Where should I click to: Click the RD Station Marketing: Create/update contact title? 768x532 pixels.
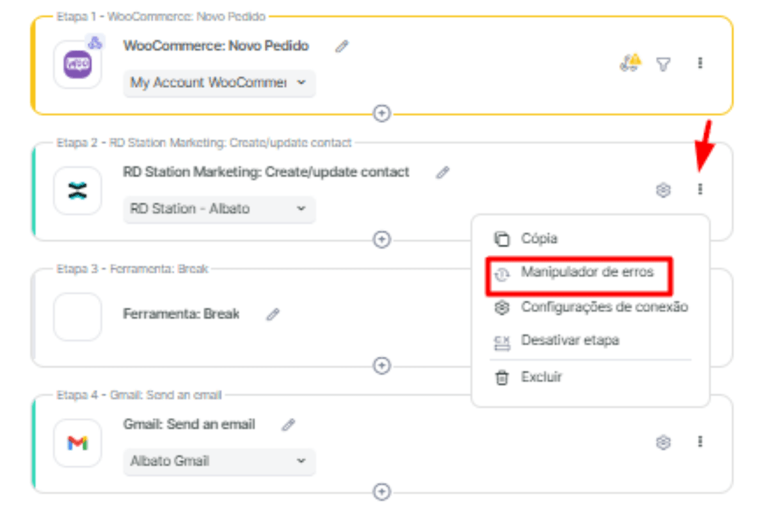click(266, 173)
